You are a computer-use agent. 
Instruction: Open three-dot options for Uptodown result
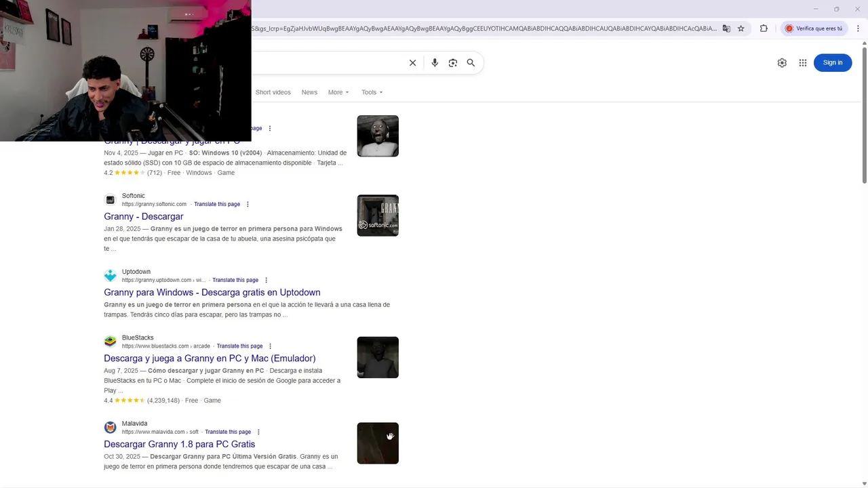pyautogui.click(x=266, y=280)
